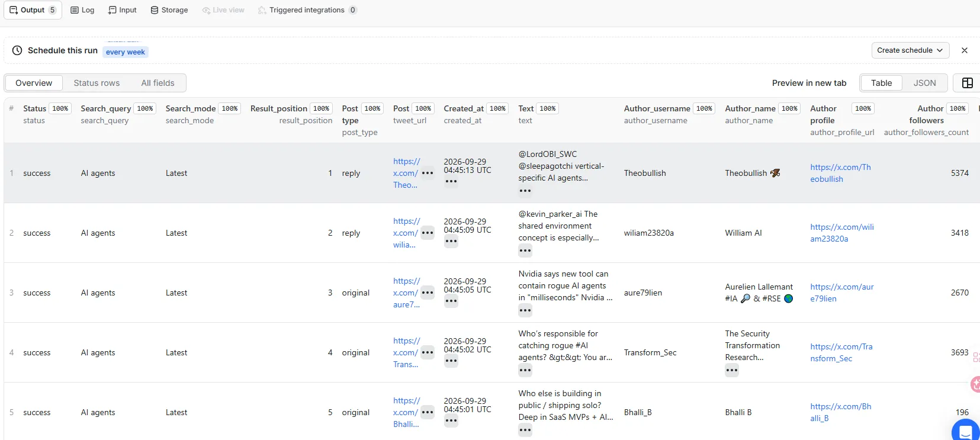Expand The Security Transformation Research author name

tap(732, 370)
